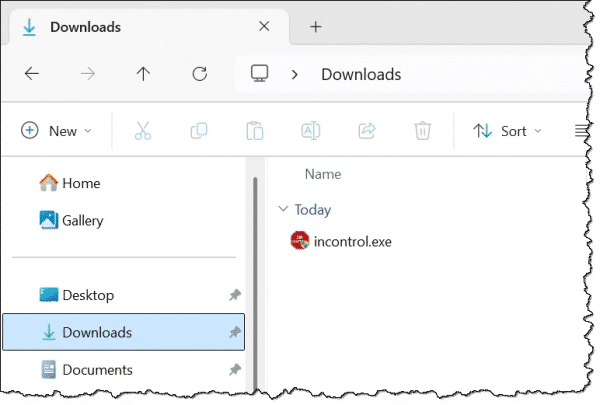The width and height of the screenshot is (600, 405).
Task: Click the pin icon beside Downloads
Action: pyautogui.click(x=235, y=332)
